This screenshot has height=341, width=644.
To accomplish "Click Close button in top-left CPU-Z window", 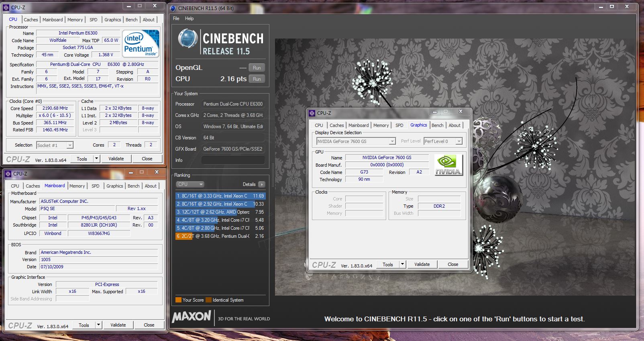I will (x=147, y=159).
